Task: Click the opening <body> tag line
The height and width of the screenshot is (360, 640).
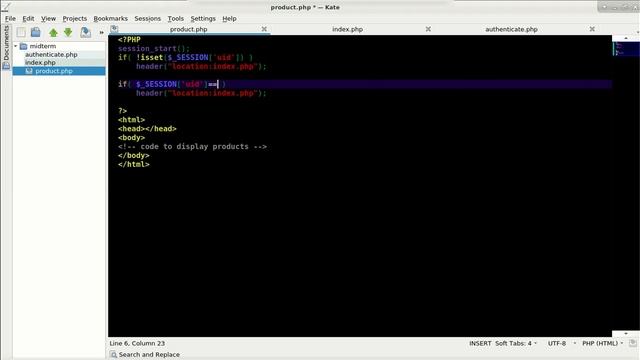Action: pyautogui.click(x=131, y=138)
